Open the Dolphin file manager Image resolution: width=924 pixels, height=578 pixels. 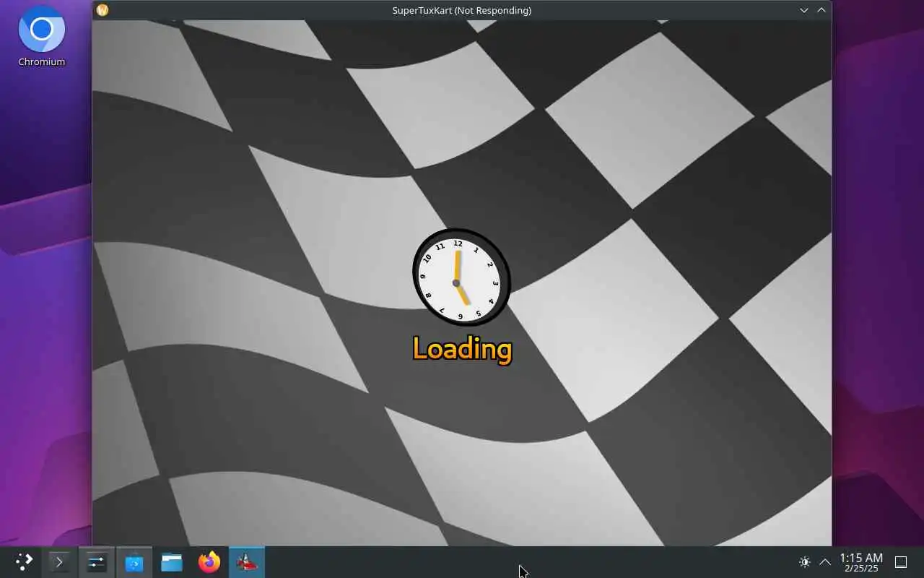click(172, 562)
